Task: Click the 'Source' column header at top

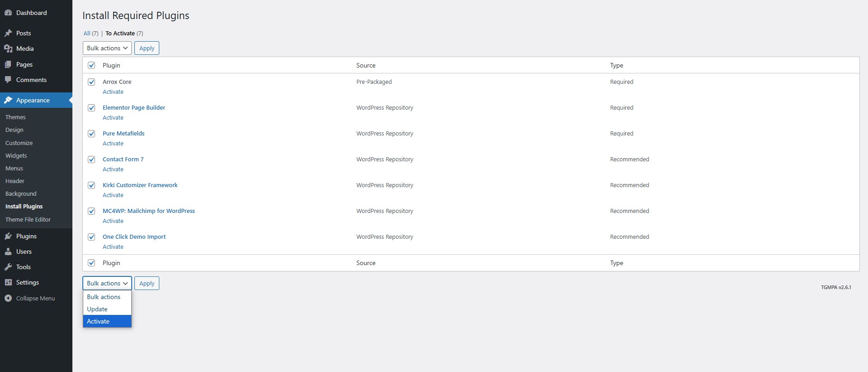Action: click(x=366, y=65)
